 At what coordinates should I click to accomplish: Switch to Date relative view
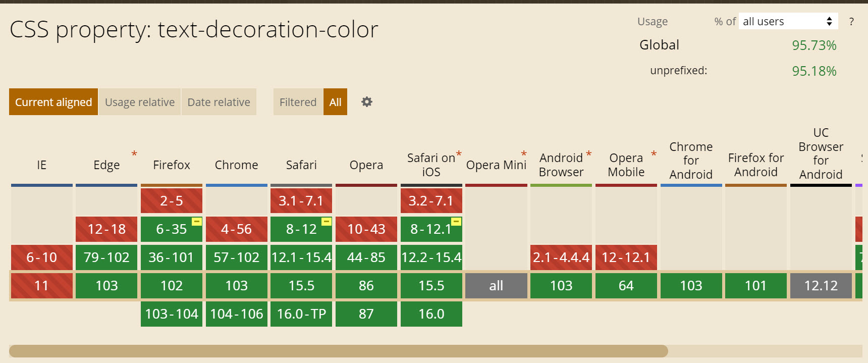(x=219, y=102)
